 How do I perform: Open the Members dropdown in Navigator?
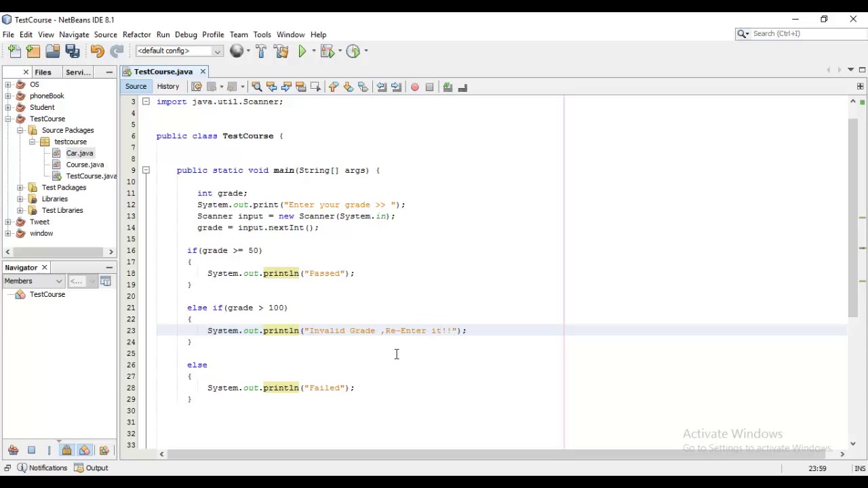coord(33,281)
